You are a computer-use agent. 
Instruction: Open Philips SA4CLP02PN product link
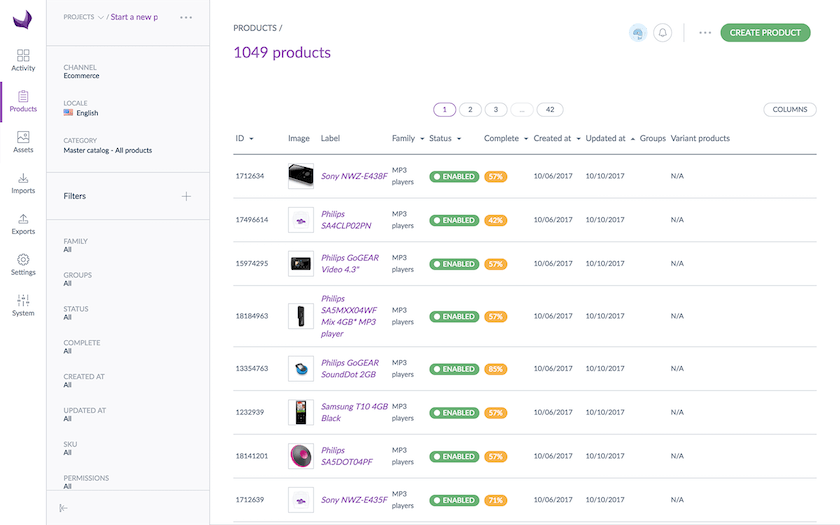coord(346,220)
